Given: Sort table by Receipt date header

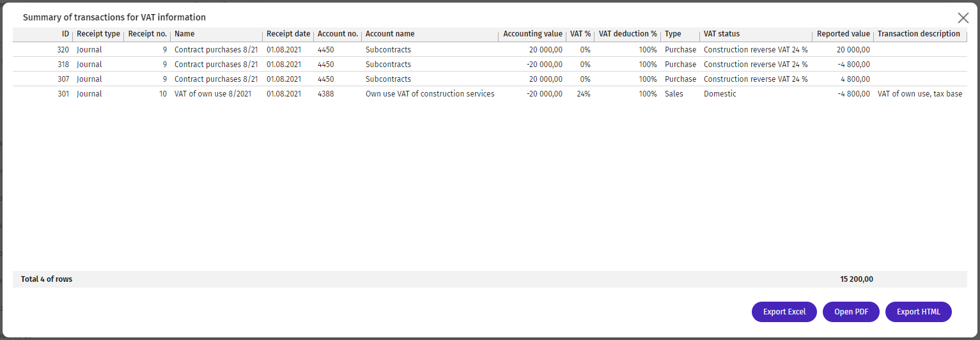Looking at the screenshot, I should pos(288,34).
